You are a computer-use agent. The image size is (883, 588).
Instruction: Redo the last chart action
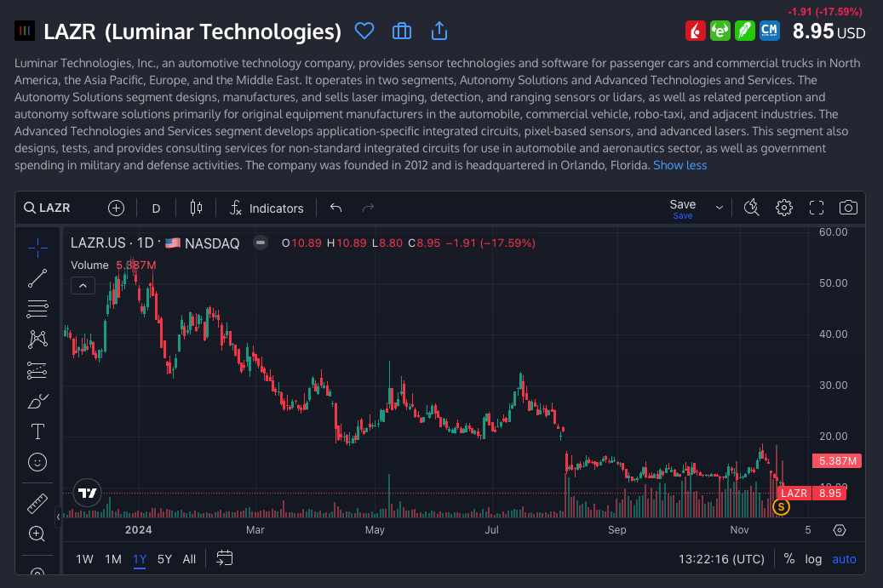(369, 208)
